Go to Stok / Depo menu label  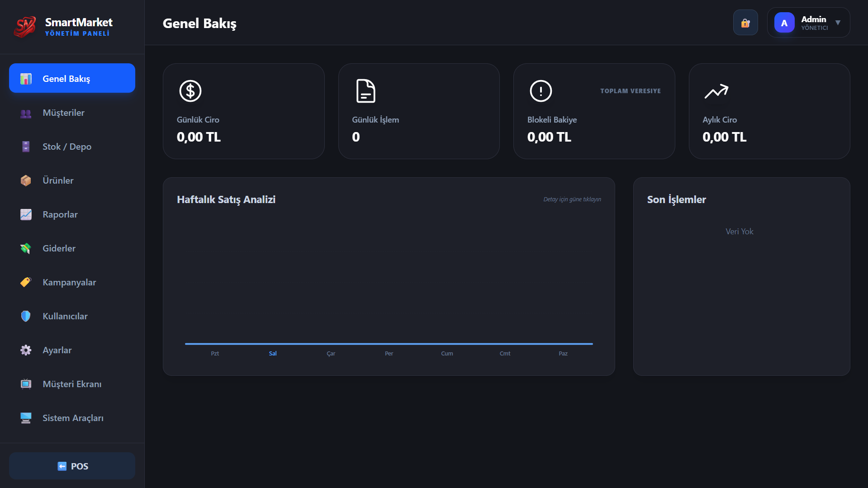67,147
